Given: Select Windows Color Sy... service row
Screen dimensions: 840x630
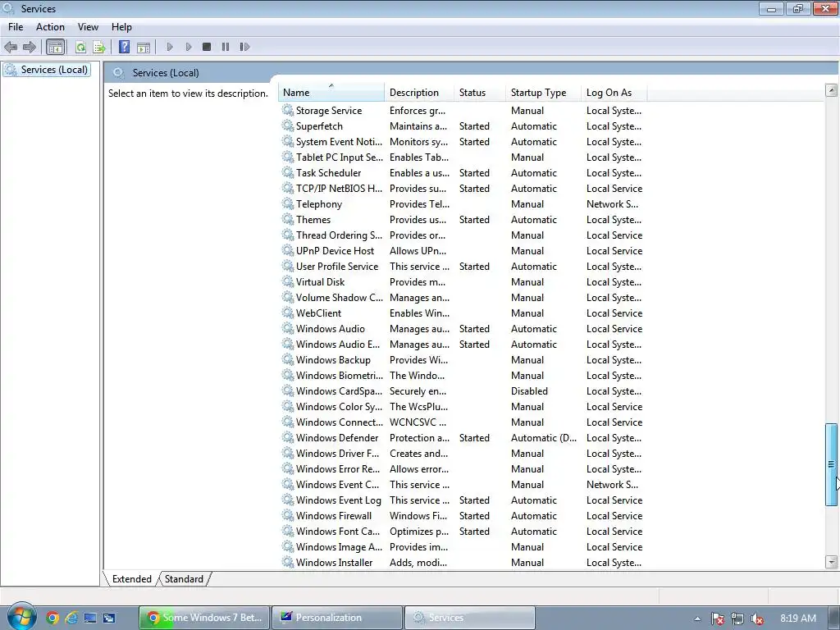Looking at the screenshot, I should 463,407.
